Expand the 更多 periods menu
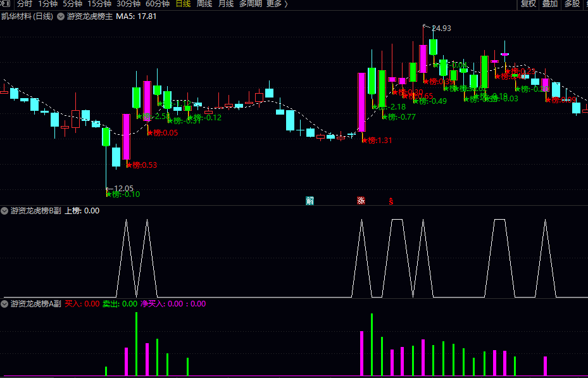The height and width of the screenshot is (378, 588). pyautogui.click(x=277, y=4)
